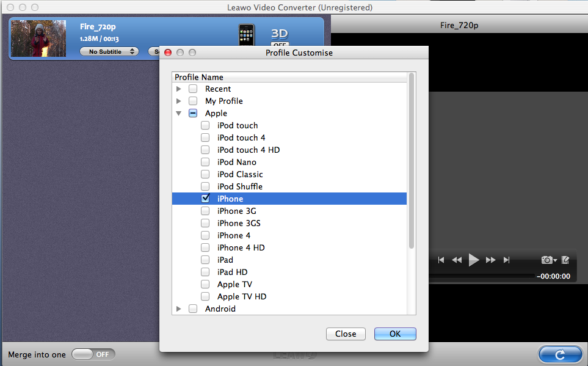Toggle the Merge into one switch
Screen dimensions: 588x366
93,354
